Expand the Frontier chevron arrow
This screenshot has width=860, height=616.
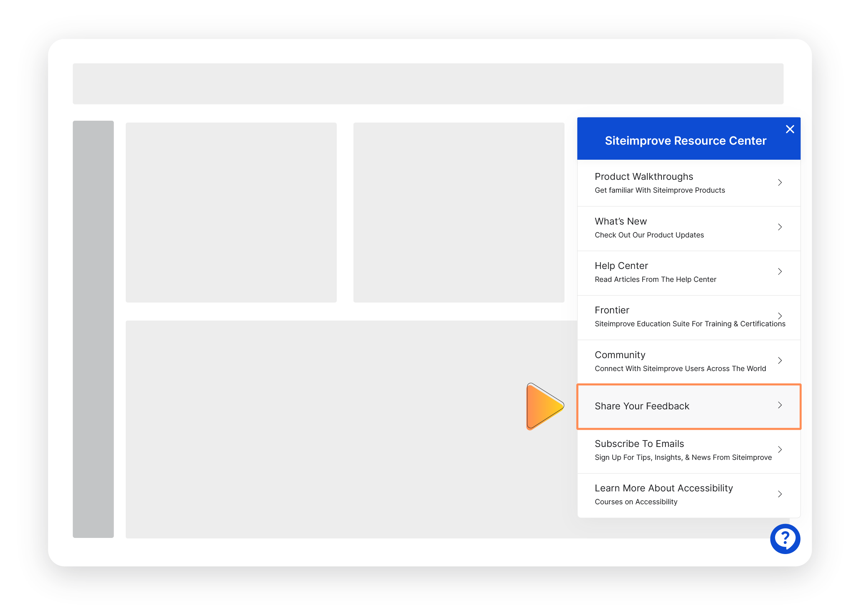click(x=780, y=316)
